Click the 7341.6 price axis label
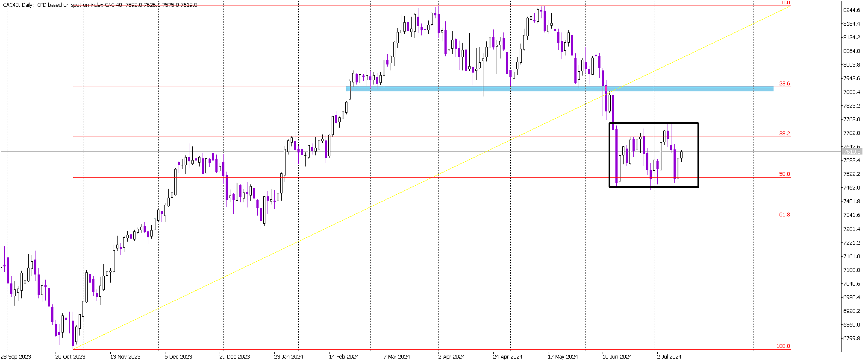Screen dimensions: 868x362 [x=852, y=215]
